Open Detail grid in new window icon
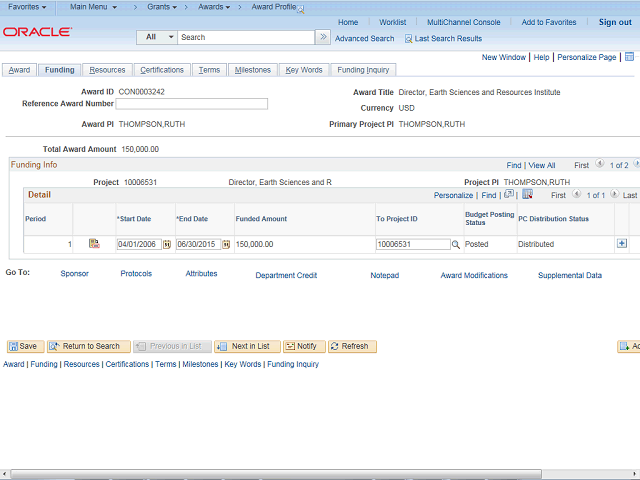The height and width of the screenshot is (480, 640). (x=509, y=194)
